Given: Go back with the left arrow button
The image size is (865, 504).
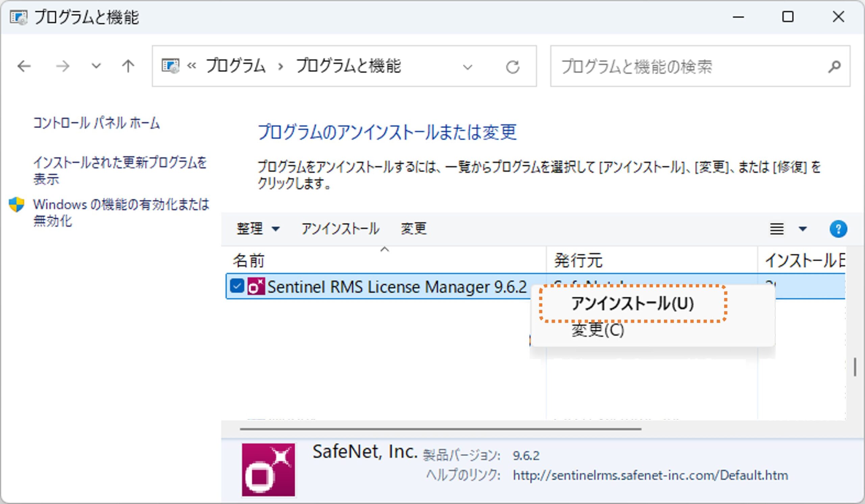Looking at the screenshot, I should pos(24,66).
